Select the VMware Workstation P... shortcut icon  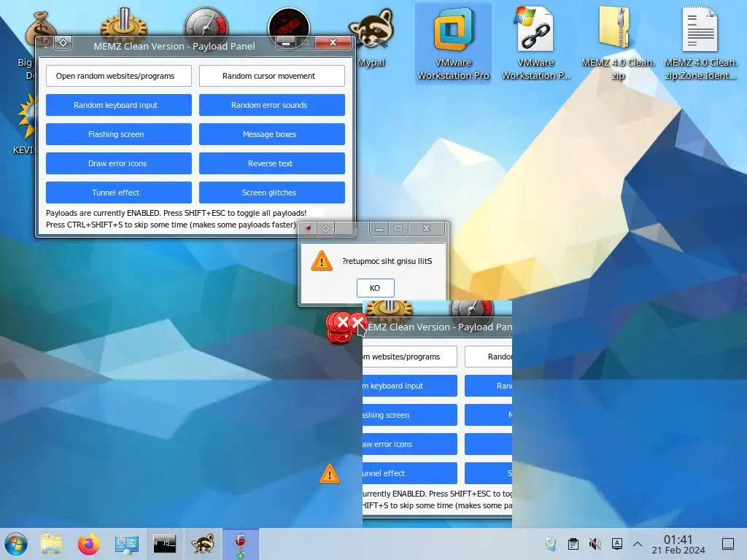[x=535, y=44]
